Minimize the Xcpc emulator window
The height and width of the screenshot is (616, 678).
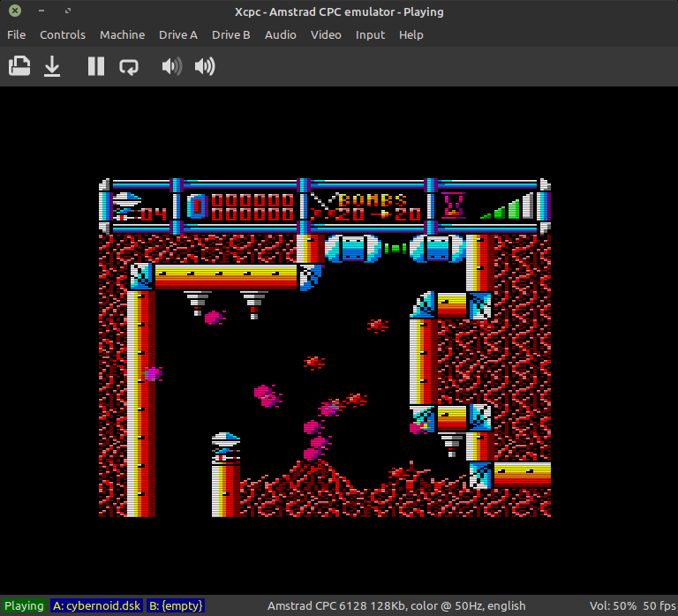tap(41, 11)
